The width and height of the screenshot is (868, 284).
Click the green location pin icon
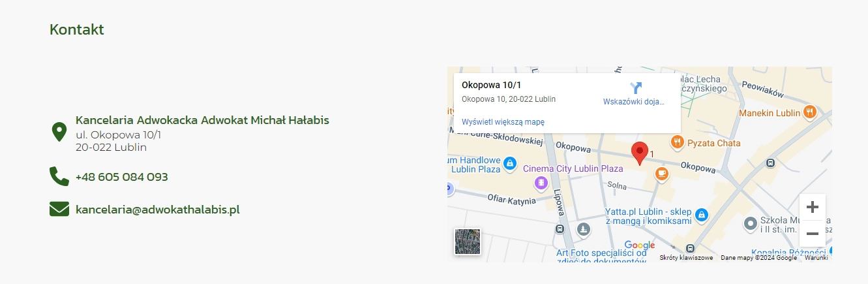click(x=59, y=132)
